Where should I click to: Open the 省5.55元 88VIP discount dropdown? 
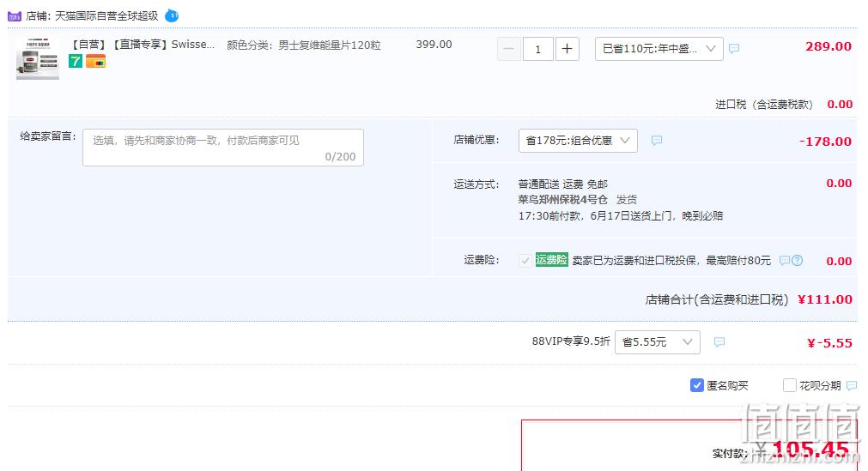[657, 342]
